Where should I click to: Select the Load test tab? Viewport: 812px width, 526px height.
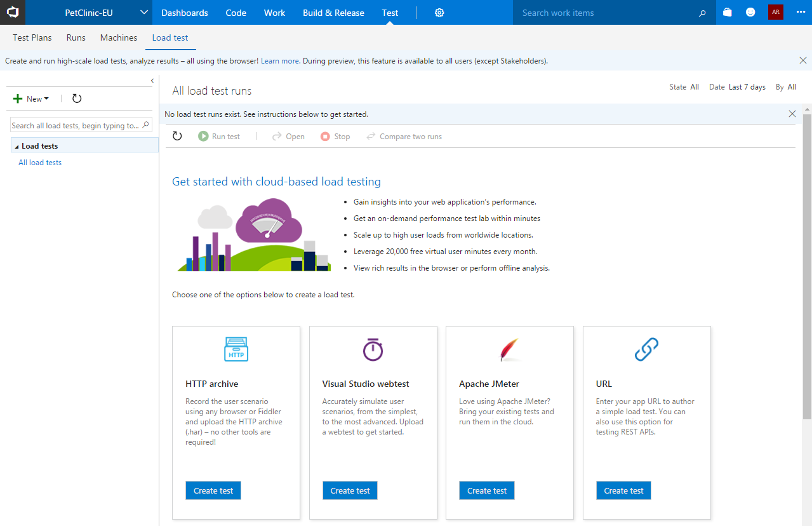[170, 37]
